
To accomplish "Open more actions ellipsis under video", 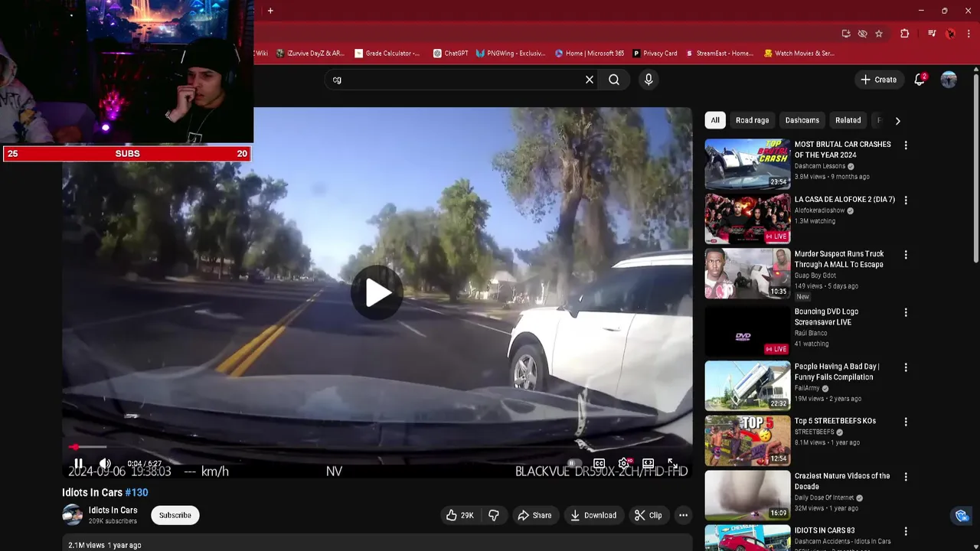I will tap(683, 515).
